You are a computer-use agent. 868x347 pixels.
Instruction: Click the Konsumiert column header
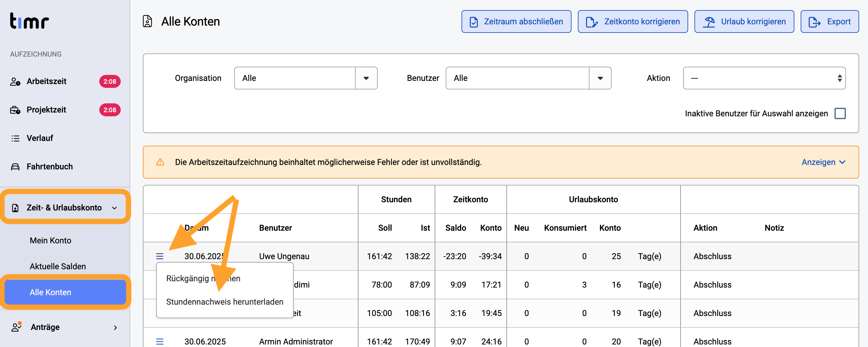click(x=565, y=228)
